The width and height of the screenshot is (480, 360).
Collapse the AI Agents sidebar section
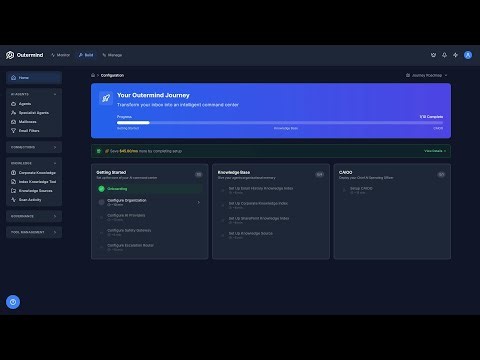pos(55,94)
